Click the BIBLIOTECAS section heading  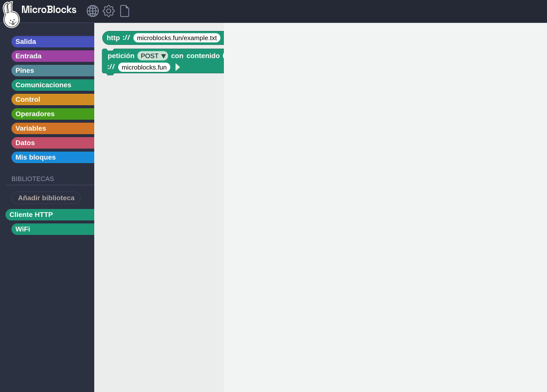(x=33, y=179)
